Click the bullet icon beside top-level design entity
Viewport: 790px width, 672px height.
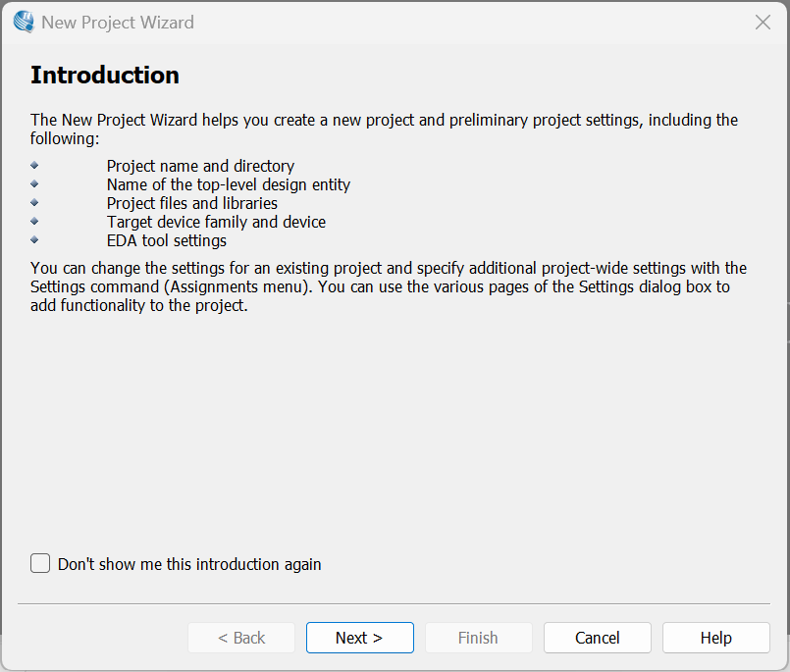click(35, 184)
